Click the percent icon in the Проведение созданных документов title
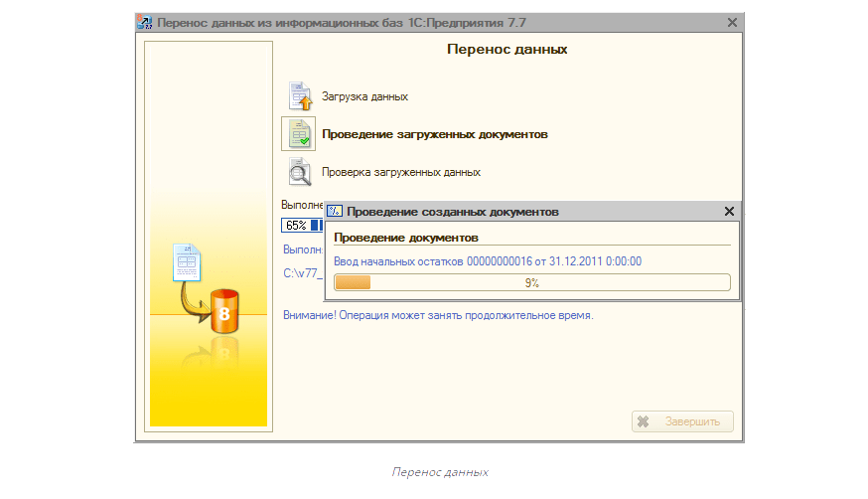This screenshot has height=499, width=868. [335, 211]
